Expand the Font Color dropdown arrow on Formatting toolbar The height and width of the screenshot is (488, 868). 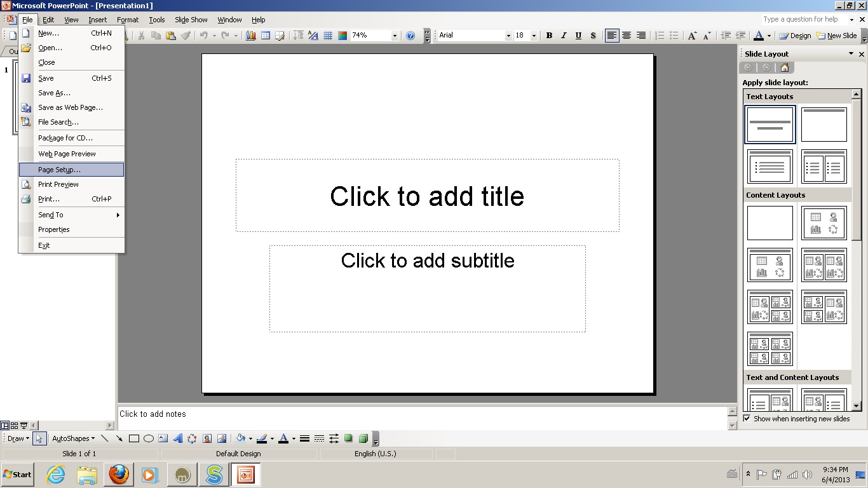pyautogui.click(x=769, y=36)
